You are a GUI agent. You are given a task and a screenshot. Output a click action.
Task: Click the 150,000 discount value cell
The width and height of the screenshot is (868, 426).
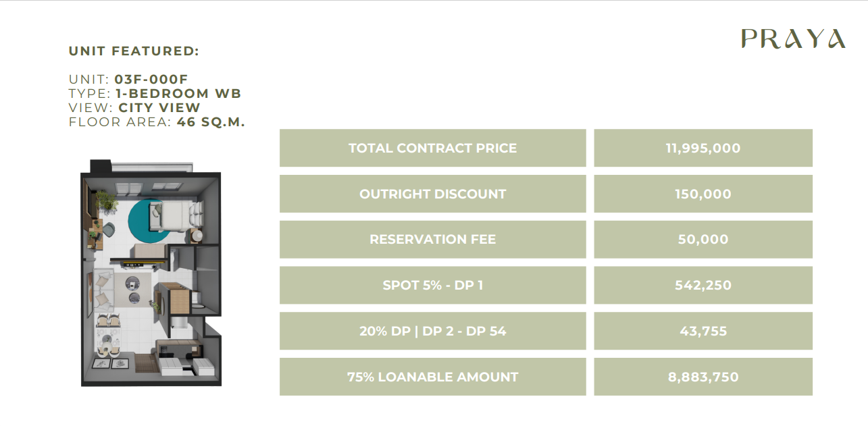(703, 194)
